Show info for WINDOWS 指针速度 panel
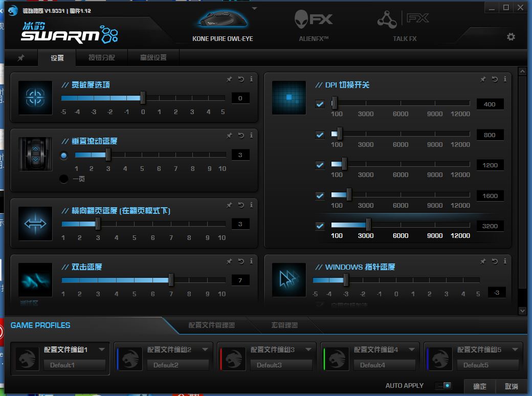532x396 pixels. click(505, 261)
